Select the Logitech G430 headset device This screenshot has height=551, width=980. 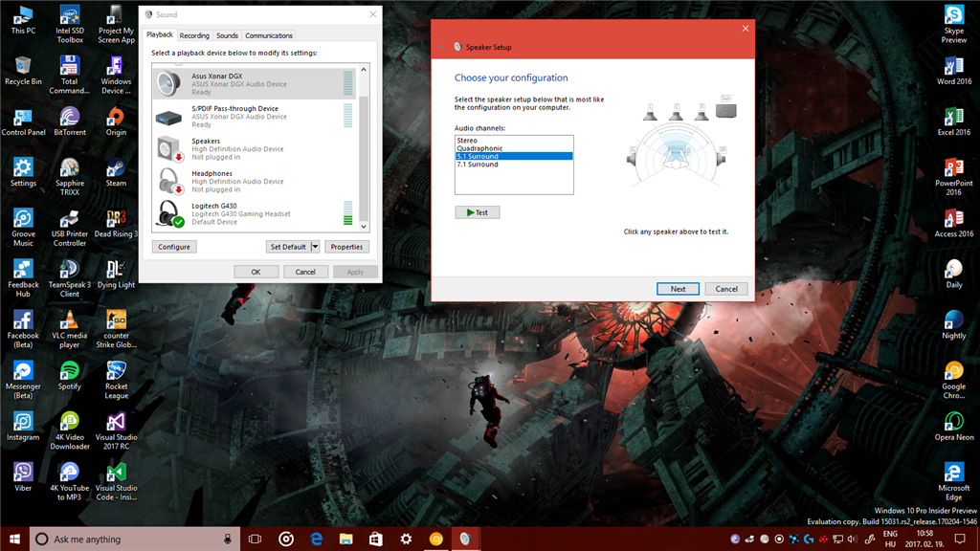click(254, 213)
